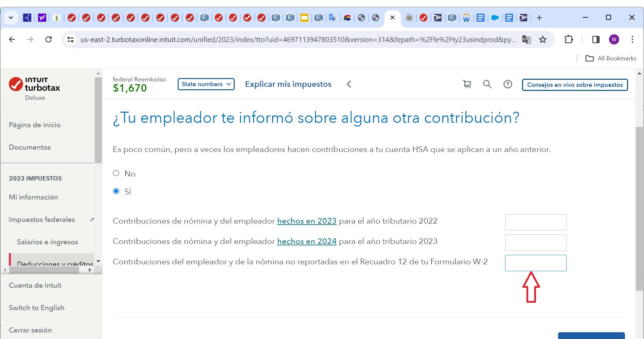Open a new browser tab
The width and height of the screenshot is (644, 339).
coord(539,18)
